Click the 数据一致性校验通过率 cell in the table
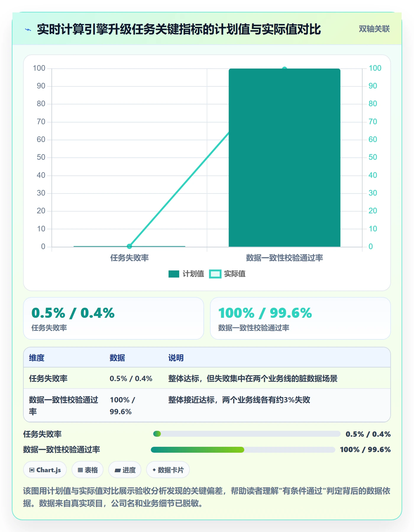The width and height of the screenshot is (414, 532). coord(64,406)
